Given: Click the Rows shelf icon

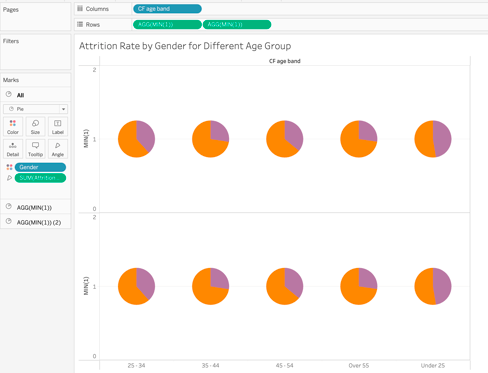Looking at the screenshot, I should (x=80, y=24).
